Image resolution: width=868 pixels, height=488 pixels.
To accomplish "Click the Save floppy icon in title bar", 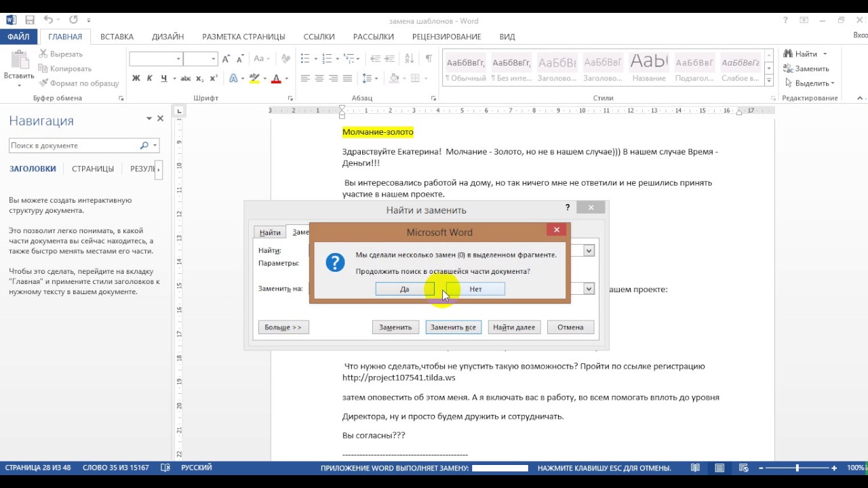I will (30, 20).
